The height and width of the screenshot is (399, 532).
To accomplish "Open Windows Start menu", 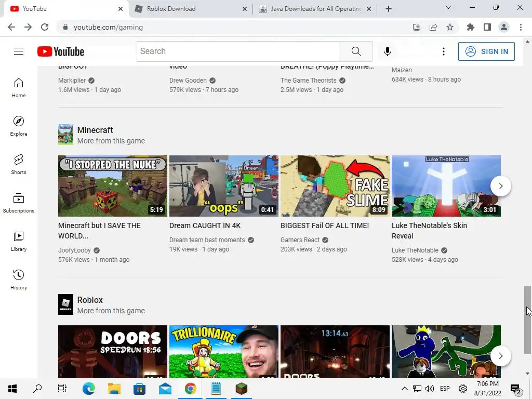I will (12, 389).
